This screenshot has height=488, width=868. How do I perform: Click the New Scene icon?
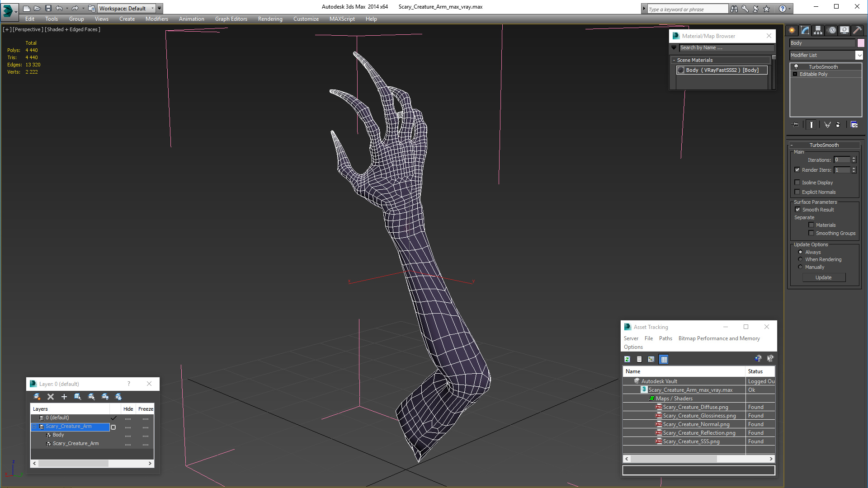(27, 8)
